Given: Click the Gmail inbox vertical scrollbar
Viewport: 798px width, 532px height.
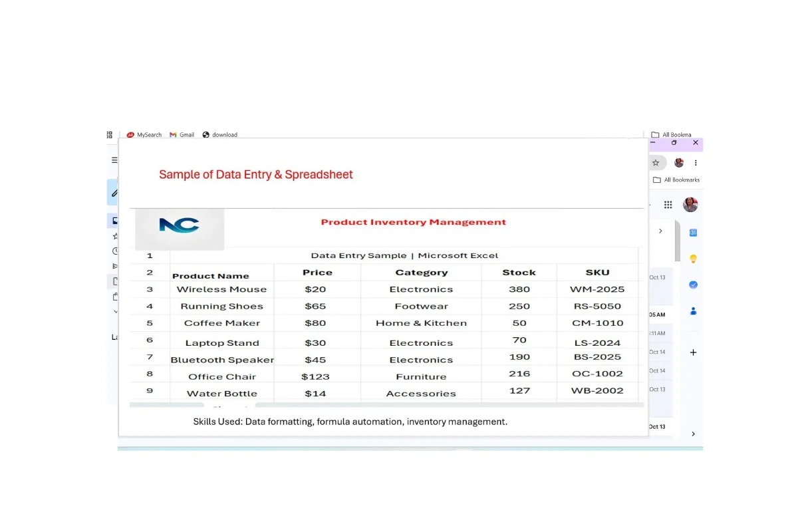Looking at the screenshot, I should [x=678, y=241].
